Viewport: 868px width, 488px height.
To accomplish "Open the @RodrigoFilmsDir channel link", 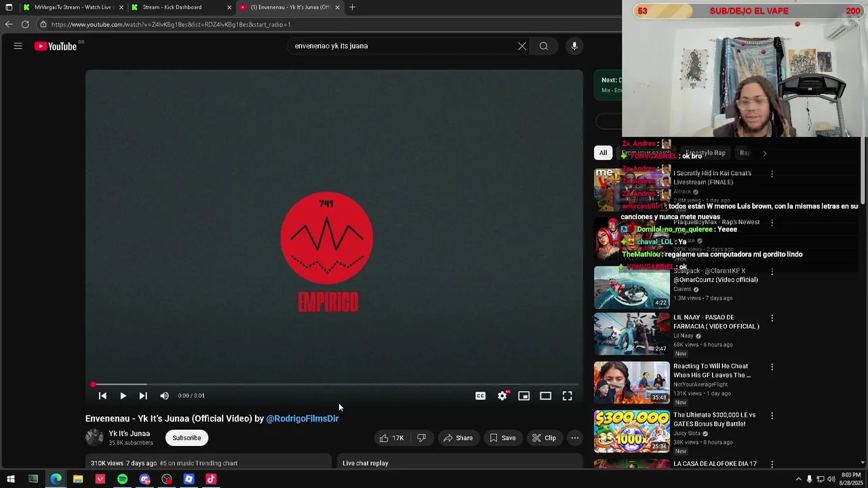I will point(302,419).
